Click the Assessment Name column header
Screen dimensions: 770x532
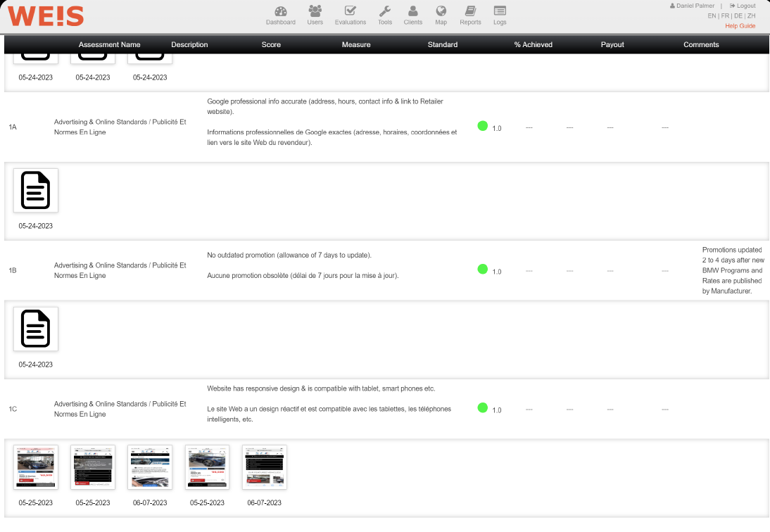point(109,44)
